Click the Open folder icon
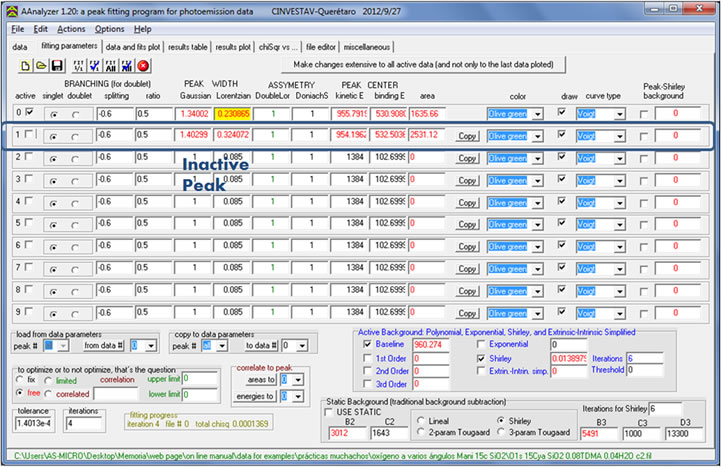This screenshot has width=721, height=467. point(42,65)
